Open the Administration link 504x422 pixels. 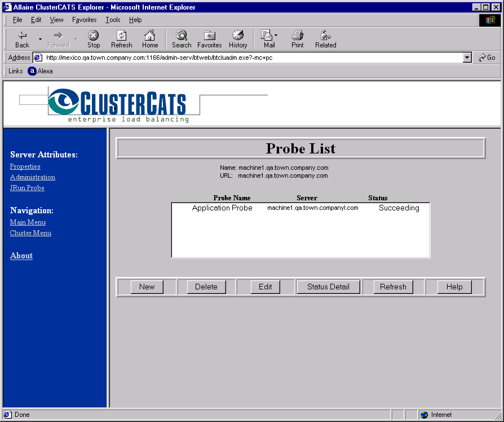coord(33,177)
